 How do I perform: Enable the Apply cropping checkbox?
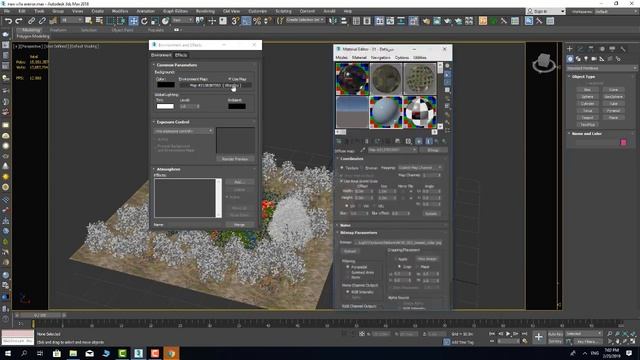point(395,259)
